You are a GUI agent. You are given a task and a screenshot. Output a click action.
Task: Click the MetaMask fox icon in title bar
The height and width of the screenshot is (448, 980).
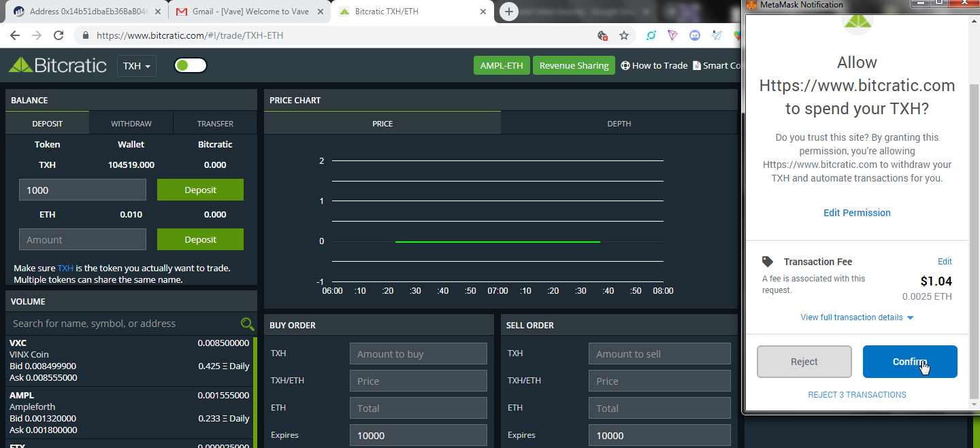751,5
